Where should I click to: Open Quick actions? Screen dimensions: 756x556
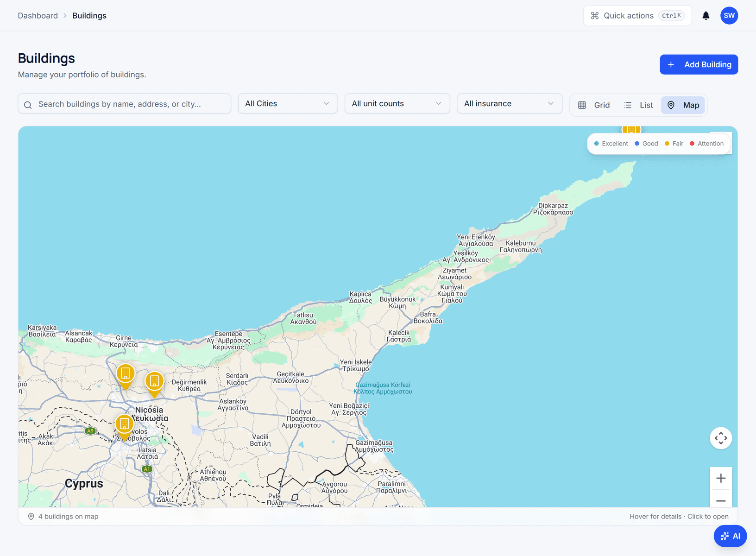click(x=637, y=16)
